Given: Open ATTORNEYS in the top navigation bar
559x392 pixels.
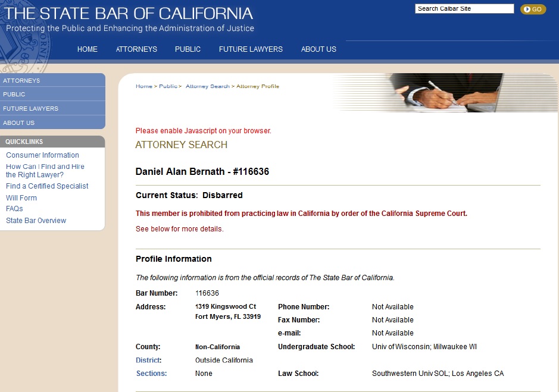Looking at the screenshot, I should click(136, 49).
